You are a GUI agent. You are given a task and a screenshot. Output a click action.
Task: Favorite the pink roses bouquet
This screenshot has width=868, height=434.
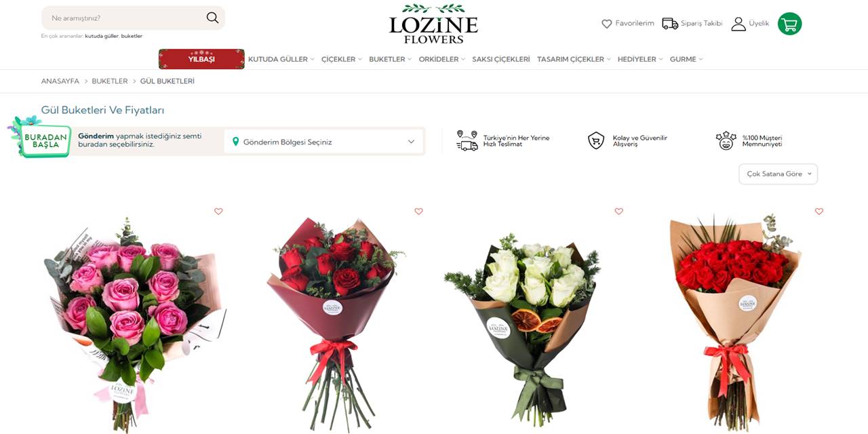(x=218, y=212)
